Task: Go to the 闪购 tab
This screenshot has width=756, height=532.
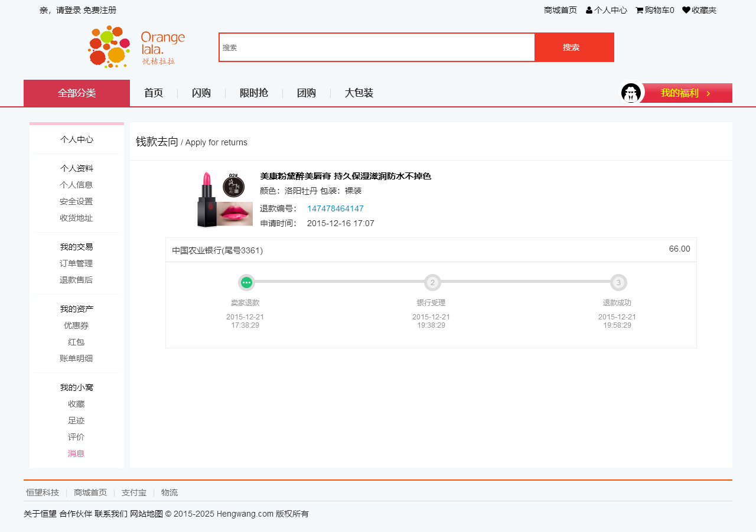Action: coord(201,93)
